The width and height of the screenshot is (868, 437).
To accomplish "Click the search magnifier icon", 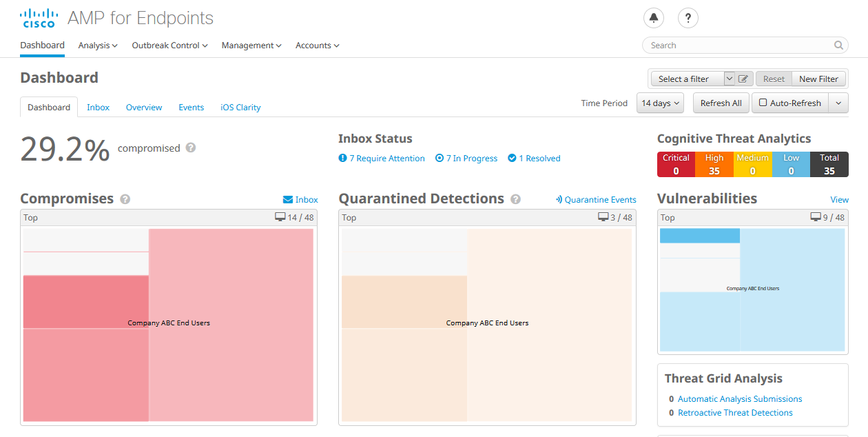I will (838, 45).
